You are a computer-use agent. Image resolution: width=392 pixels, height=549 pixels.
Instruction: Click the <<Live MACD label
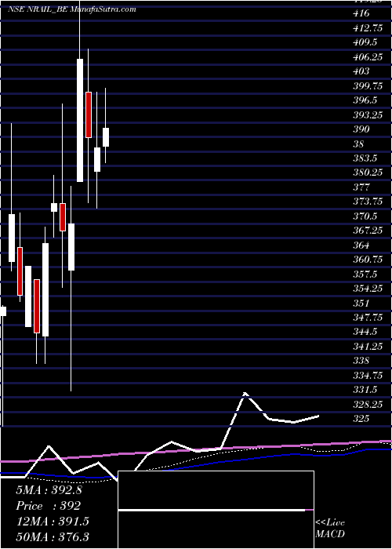[x=330, y=529]
